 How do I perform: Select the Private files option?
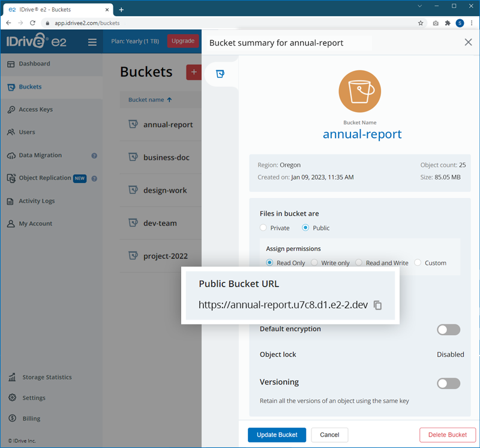click(x=263, y=228)
